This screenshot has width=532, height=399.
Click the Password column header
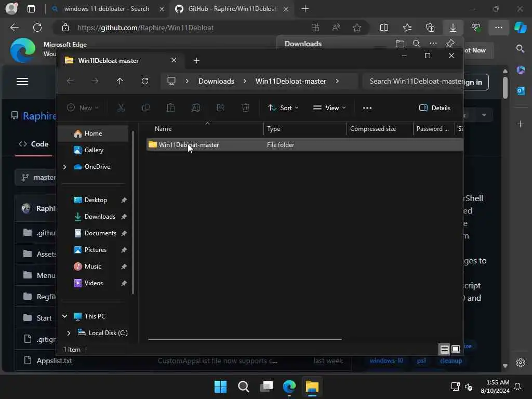433,129
